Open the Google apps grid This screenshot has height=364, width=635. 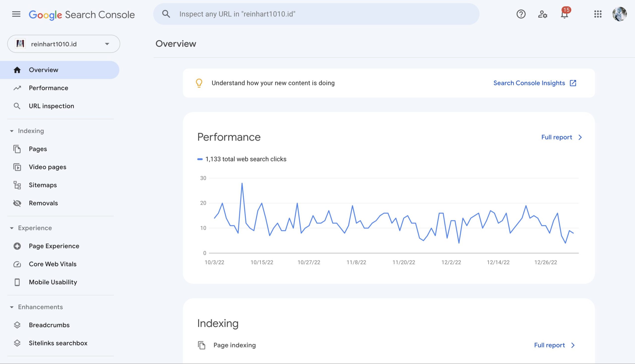tap(598, 14)
